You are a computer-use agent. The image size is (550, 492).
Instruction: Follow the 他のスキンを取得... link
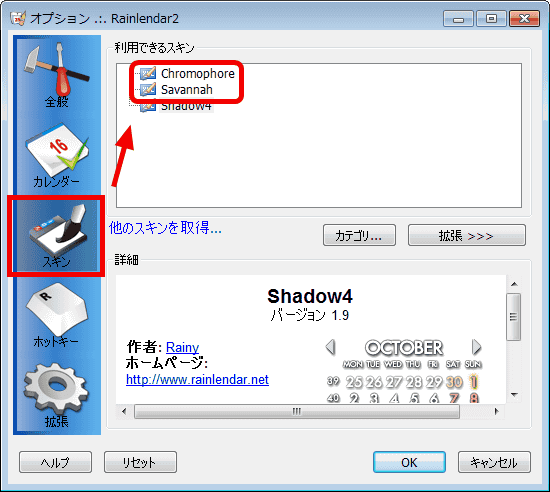[x=165, y=228]
